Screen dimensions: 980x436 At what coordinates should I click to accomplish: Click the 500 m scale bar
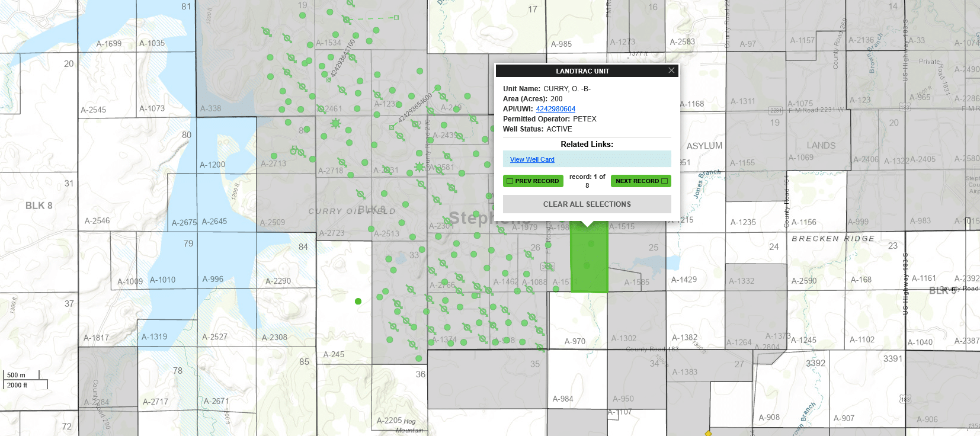click(23, 375)
